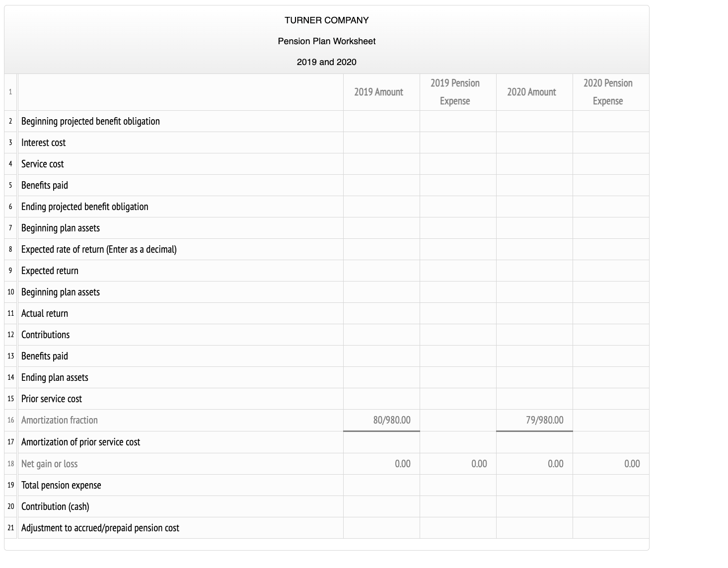Click the Actual return 2020 Amount cell
This screenshot has height=568, width=728.
(534, 313)
